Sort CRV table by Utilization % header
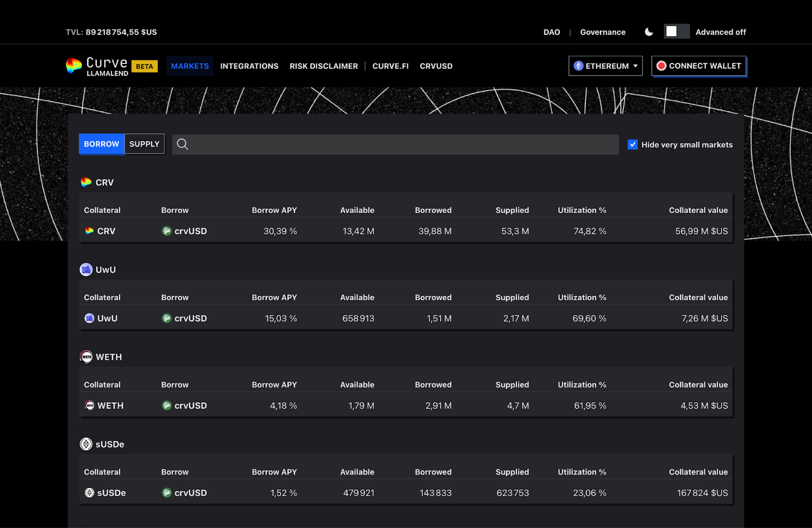812x528 pixels. coord(582,210)
